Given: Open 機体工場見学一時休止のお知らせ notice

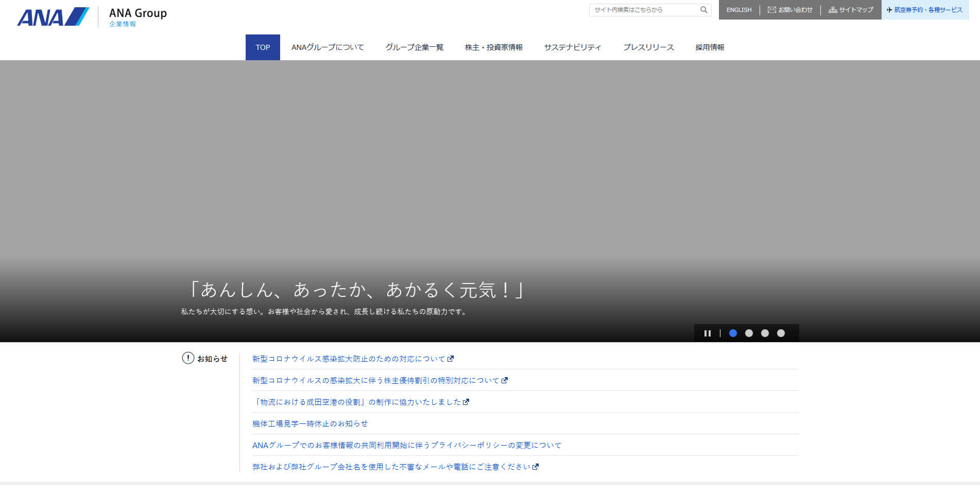Looking at the screenshot, I should (310, 424).
